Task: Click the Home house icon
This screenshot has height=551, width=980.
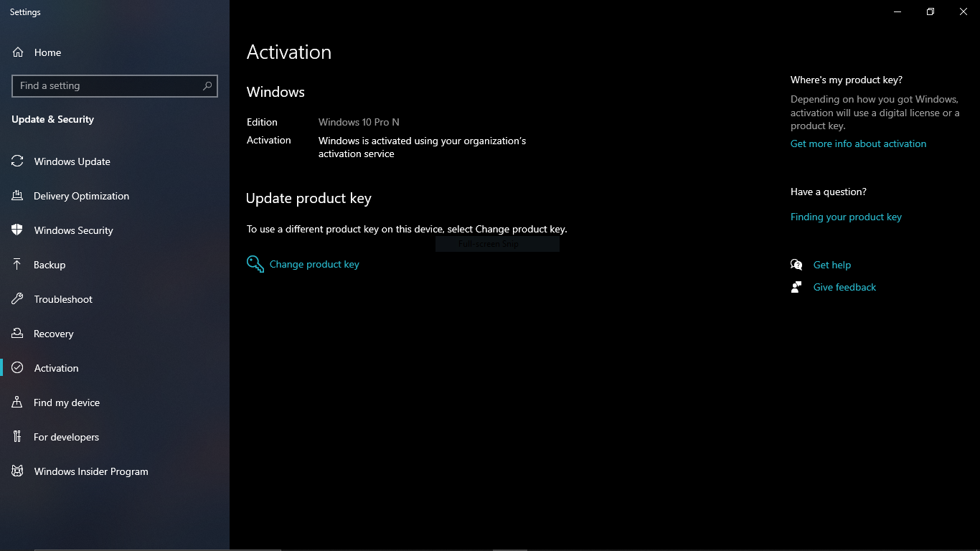Action: 18,52
